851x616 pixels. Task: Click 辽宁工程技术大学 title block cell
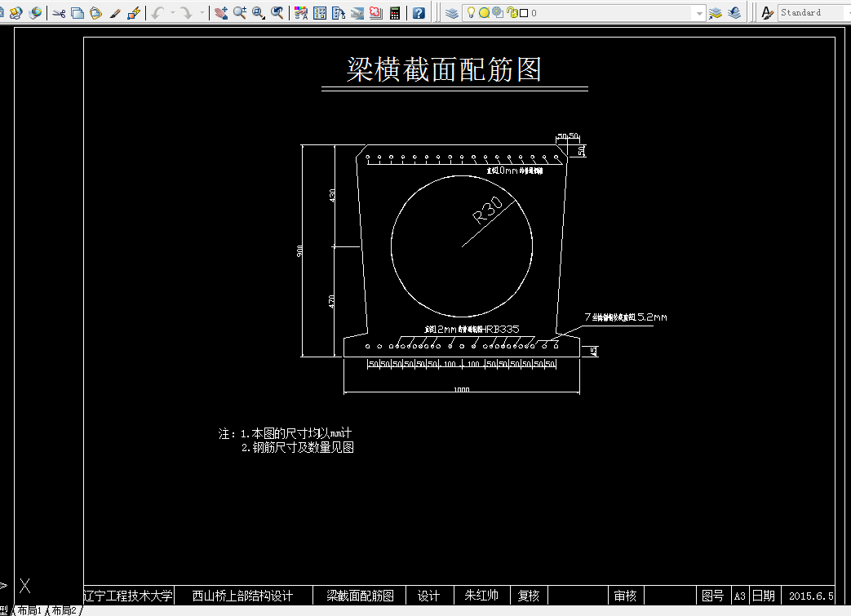(129, 596)
